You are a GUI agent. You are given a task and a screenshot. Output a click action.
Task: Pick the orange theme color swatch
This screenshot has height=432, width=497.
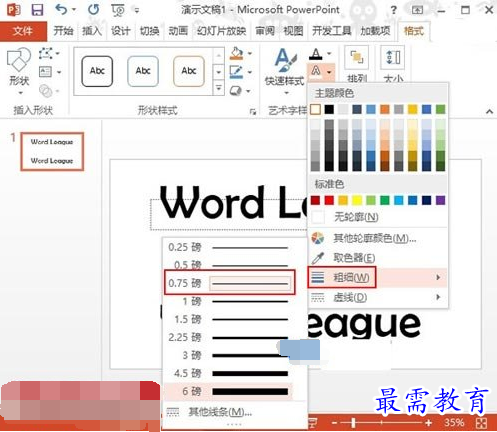click(385, 109)
